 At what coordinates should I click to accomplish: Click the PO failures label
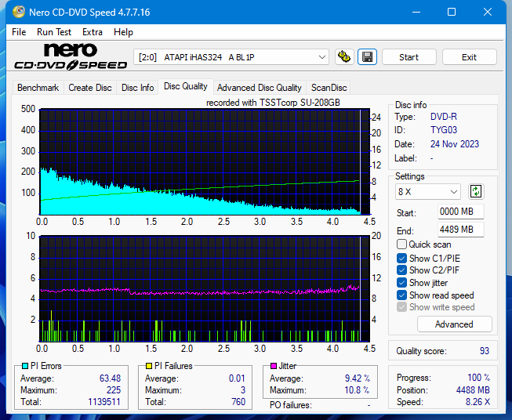[x=291, y=405]
